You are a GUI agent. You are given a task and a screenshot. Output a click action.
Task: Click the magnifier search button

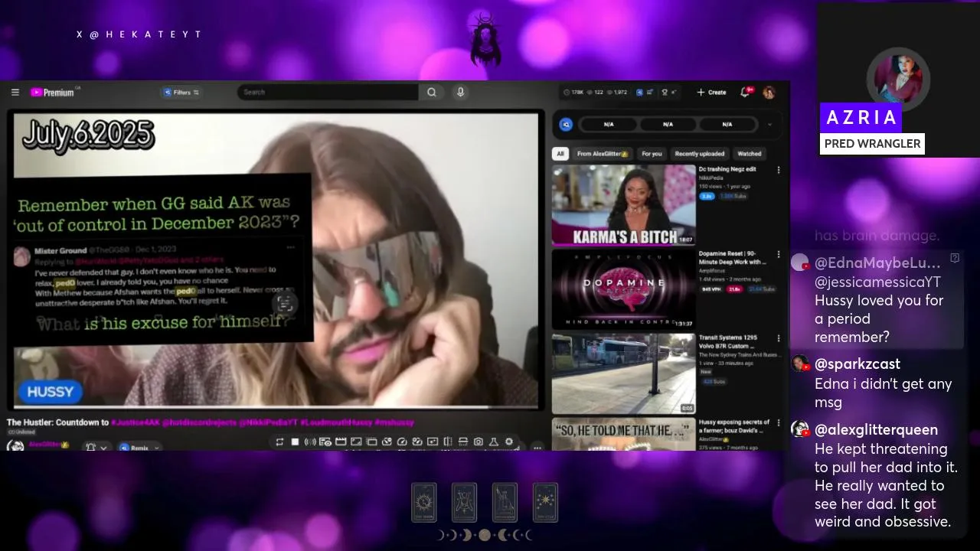click(x=432, y=92)
